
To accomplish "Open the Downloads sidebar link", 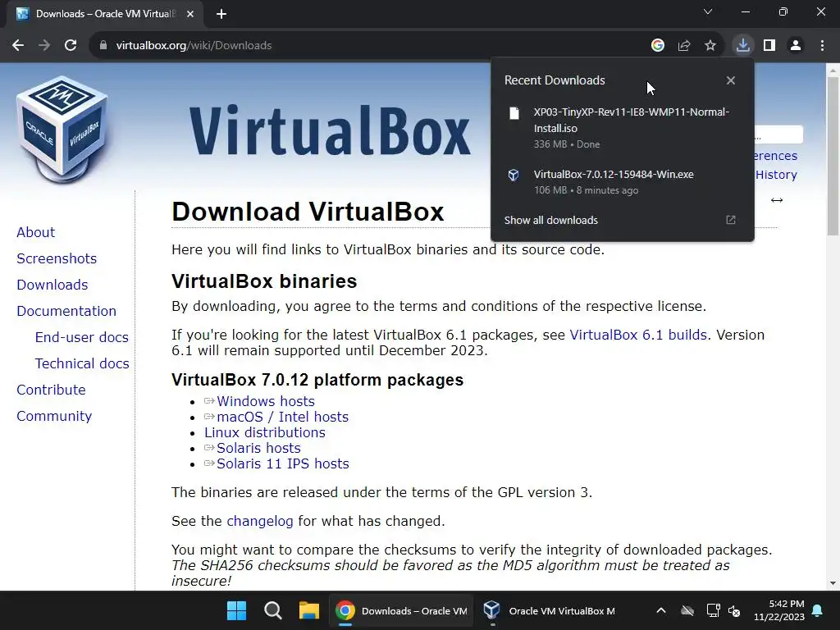I will (52, 285).
